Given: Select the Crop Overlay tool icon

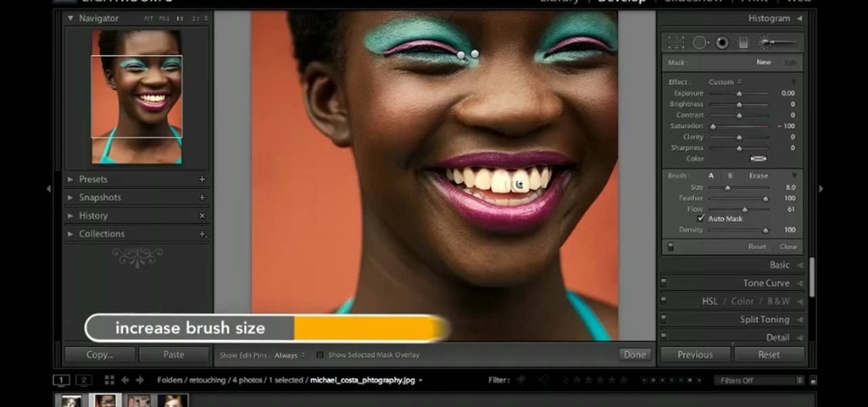Looking at the screenshot, I should [676, 42].
